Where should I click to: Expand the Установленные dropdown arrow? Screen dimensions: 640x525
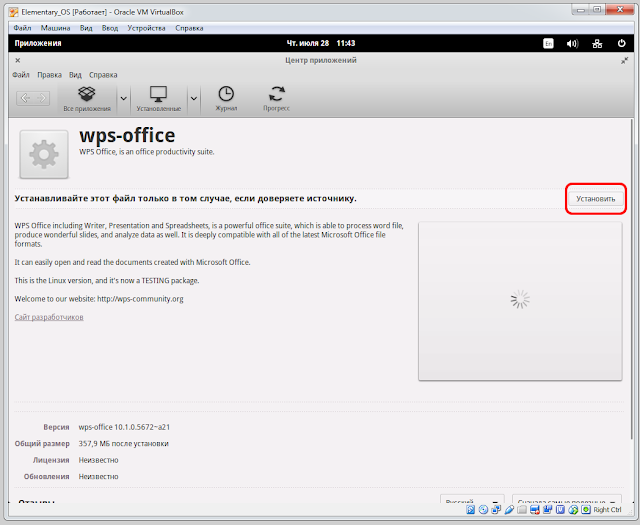pyautogui.click(x=194, y=99)
